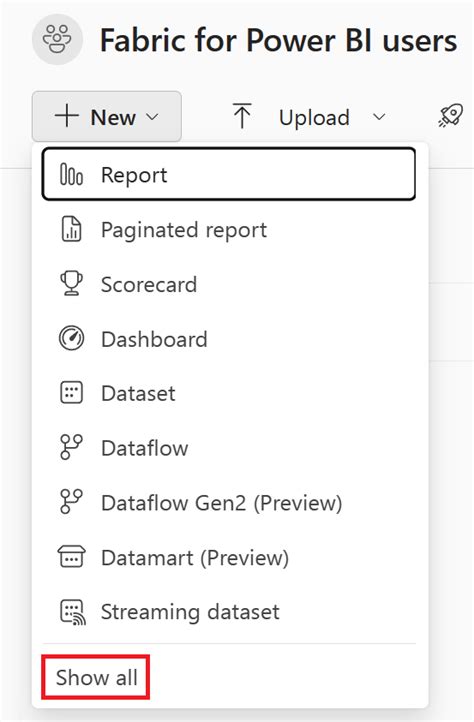Click the Dataflow branch icon

tap(71, 447)
